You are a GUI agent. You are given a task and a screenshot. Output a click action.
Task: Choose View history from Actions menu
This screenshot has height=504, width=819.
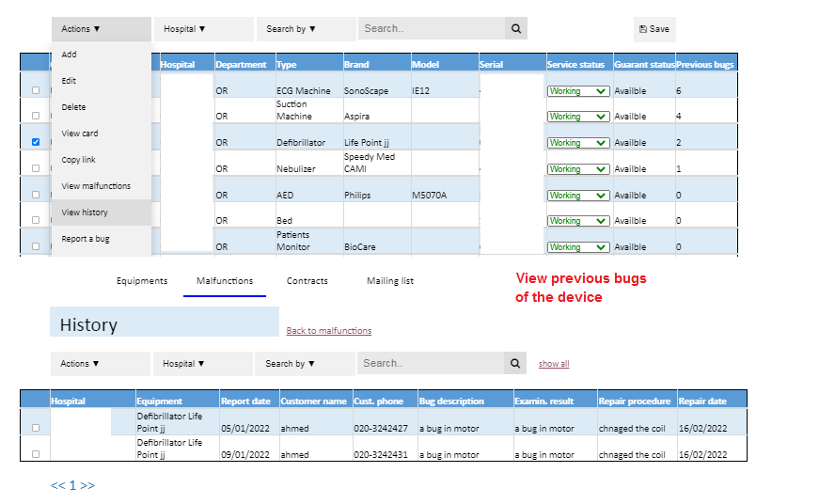85,213
